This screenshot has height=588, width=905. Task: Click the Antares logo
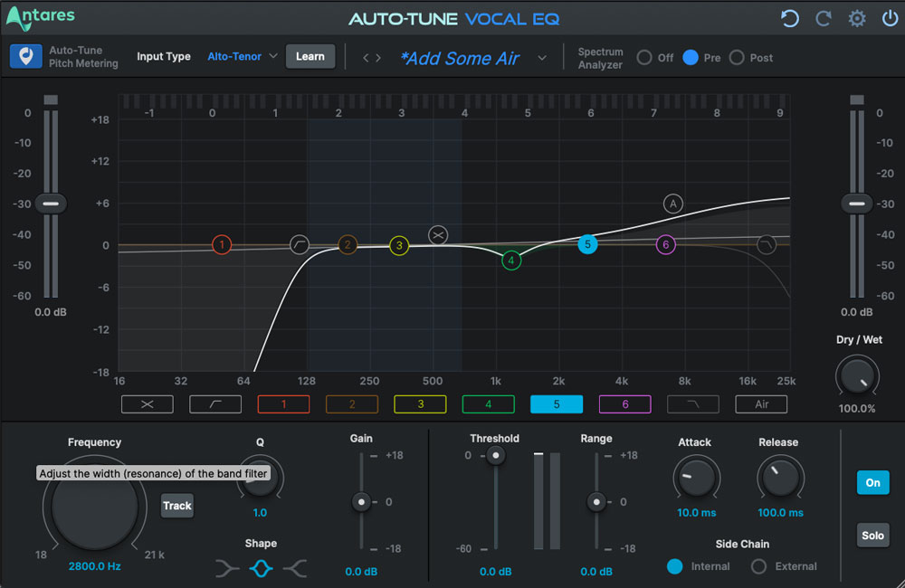[x=41, y=17]
